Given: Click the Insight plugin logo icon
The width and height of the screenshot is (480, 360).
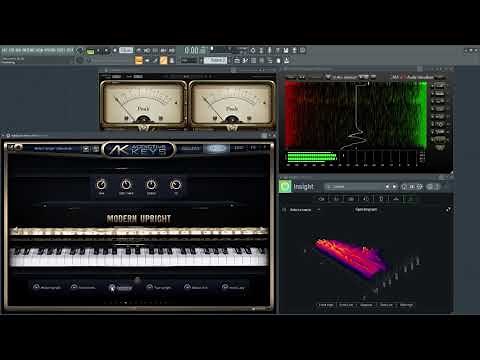Looking at the screenshot, I should (x=285, y=186).
